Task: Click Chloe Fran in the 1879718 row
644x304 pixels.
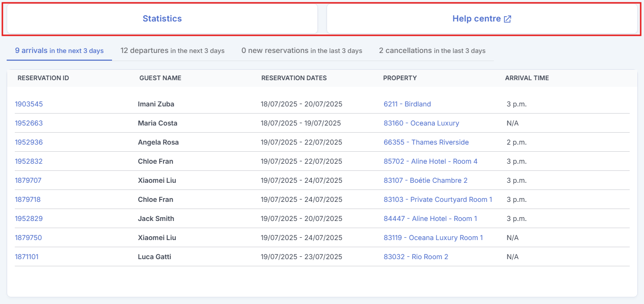Action: 155,199
